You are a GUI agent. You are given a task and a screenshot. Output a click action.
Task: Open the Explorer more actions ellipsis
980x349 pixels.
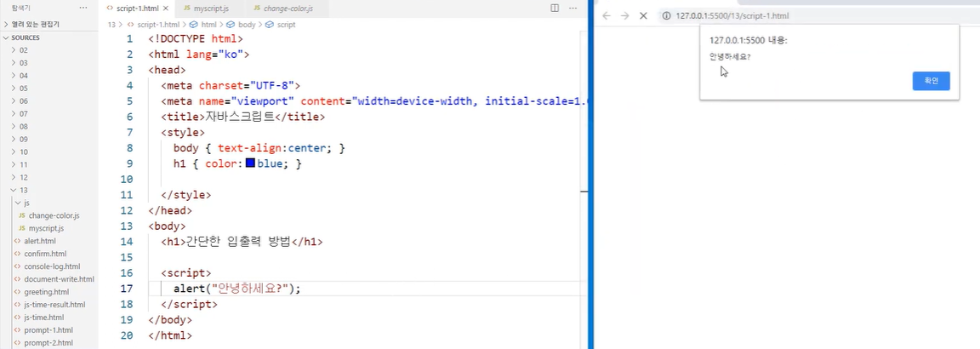pos(83,9)
